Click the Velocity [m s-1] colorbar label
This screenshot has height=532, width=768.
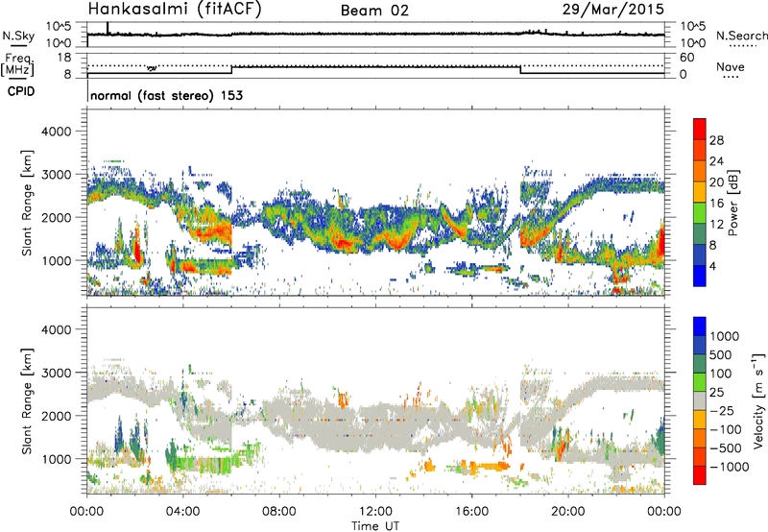(758, 400)
